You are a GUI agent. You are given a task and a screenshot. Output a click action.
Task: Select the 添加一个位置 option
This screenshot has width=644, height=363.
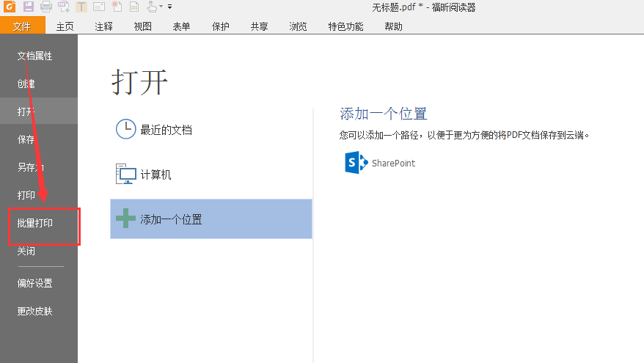tap(211, 219)
